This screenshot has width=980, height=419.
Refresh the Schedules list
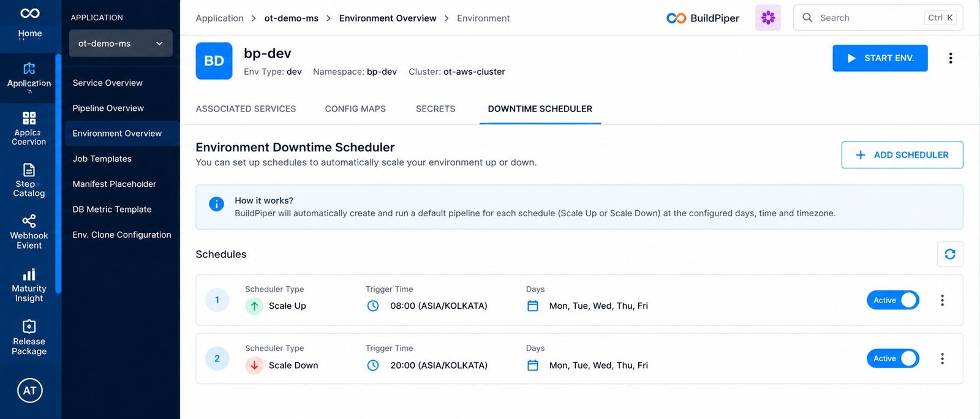950,254
